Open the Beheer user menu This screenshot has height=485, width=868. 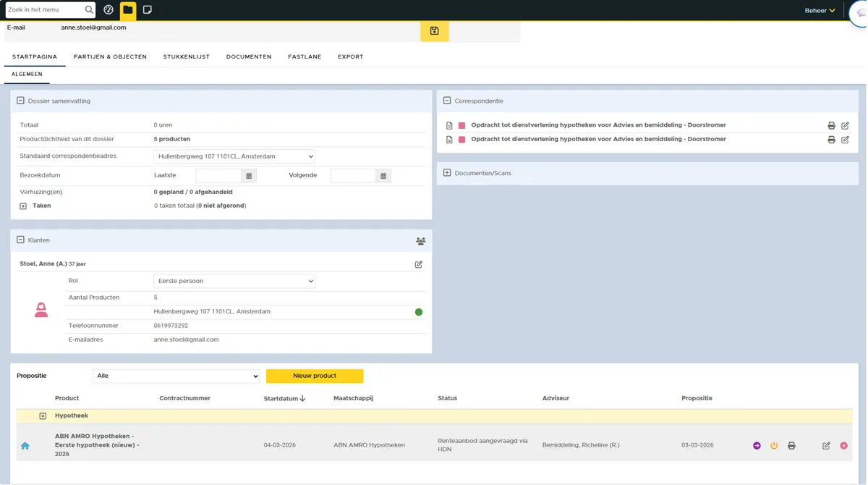tap(820, 11)
